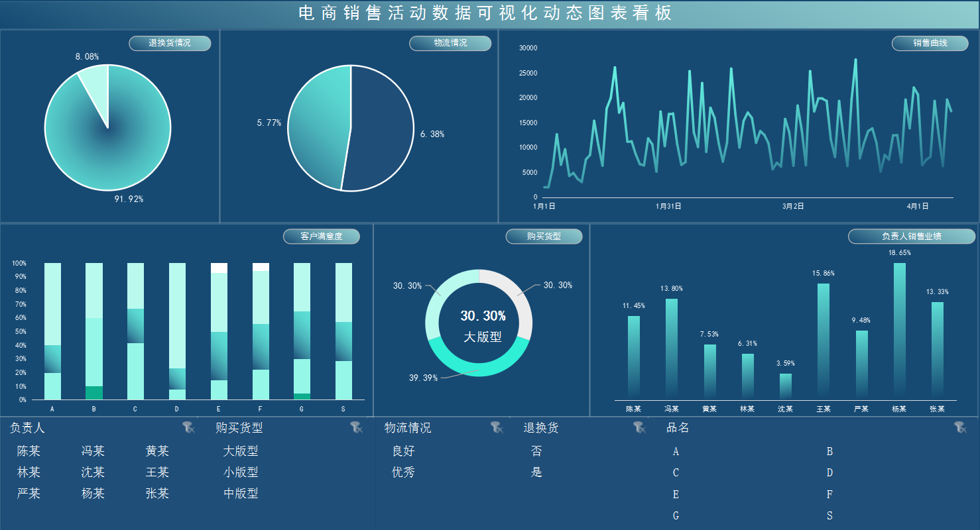The width and height of the screenshot is (980, 530).
Task: Select product F in 品名 slicer
Action: point(829,494)
